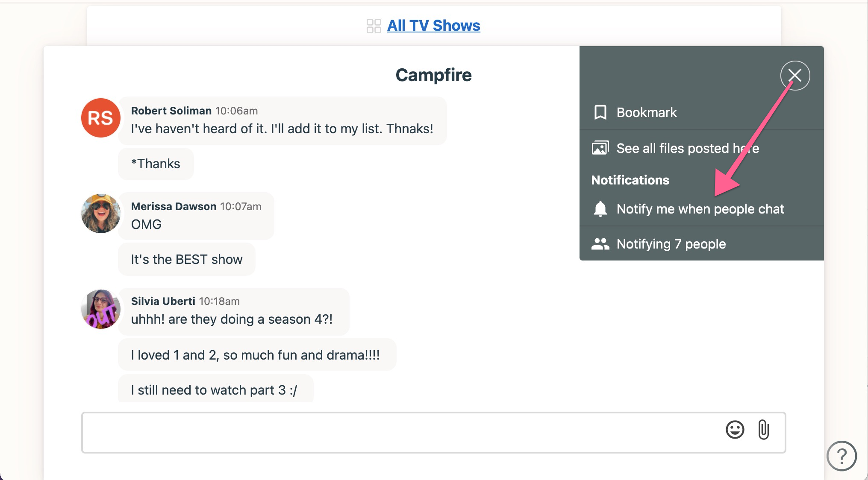Click the notification bell icon
The height and width of the screenshot is (480, 868).
click(x=600, y=209)
